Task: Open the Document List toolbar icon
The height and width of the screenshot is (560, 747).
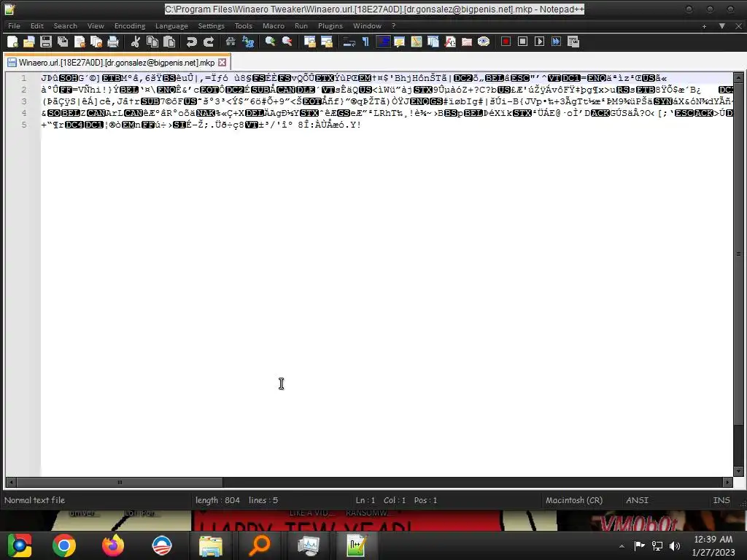Action: [x=433, y=42]
